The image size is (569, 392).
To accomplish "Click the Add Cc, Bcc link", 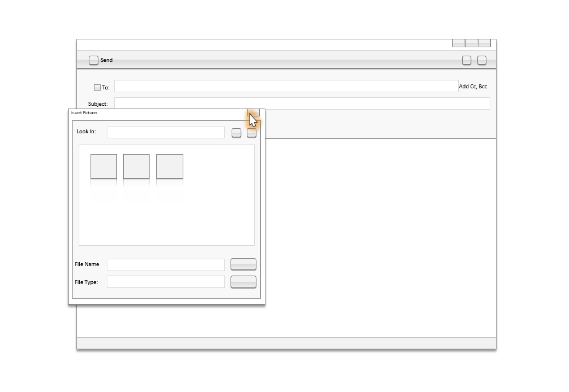I will [473, 87].
